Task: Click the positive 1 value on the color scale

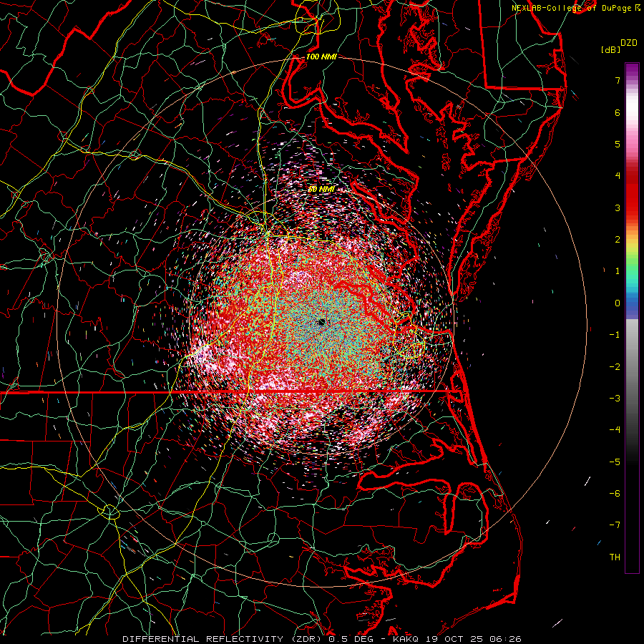Action: click(x=618, y=271)
